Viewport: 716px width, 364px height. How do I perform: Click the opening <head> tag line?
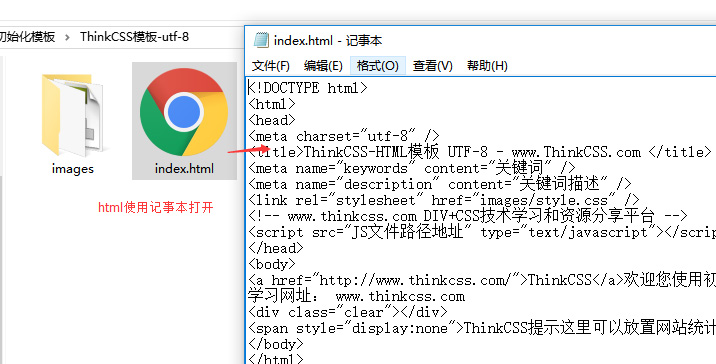tap(272, 120)
